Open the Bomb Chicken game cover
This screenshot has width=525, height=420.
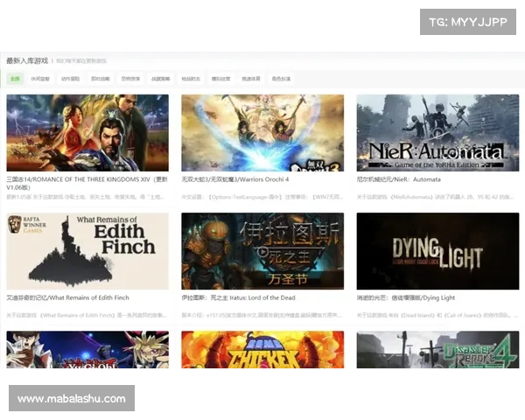click(262, 350)
